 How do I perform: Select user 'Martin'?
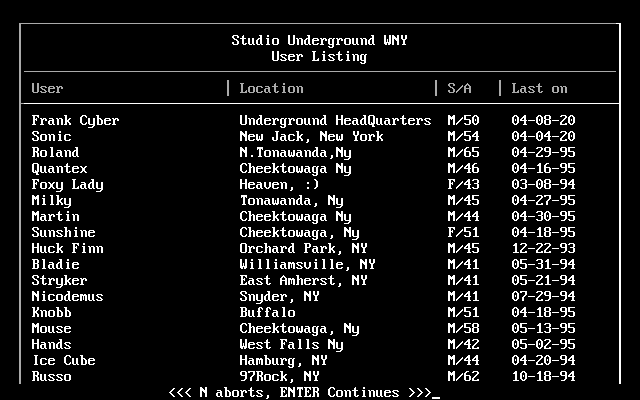tap(56, 216)
